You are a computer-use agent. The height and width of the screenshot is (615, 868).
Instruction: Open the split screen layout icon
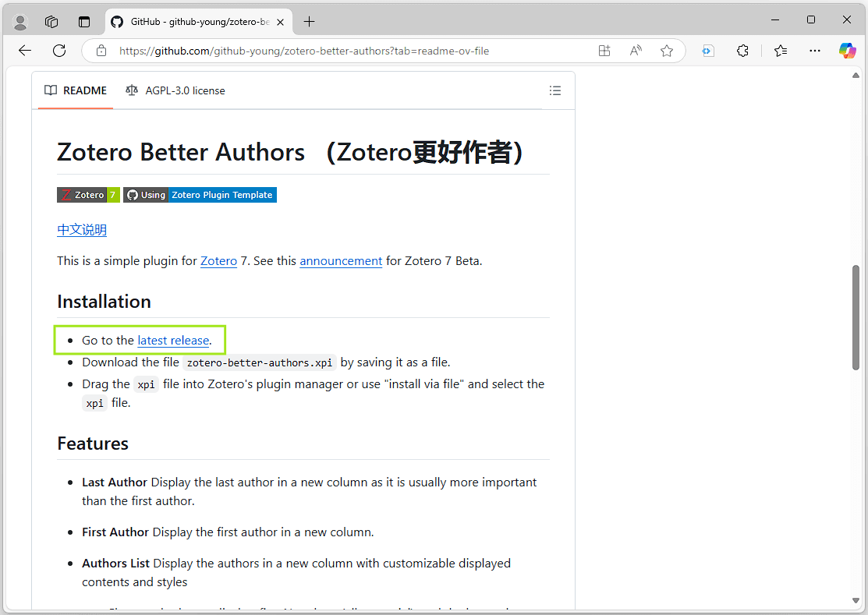pyautogui.click(x=604, y=50)
